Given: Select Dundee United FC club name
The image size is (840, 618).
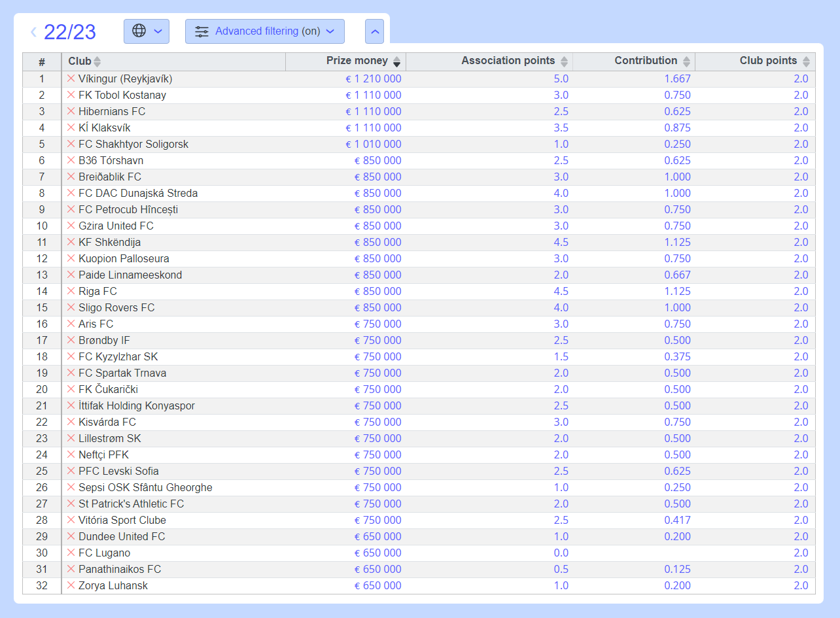Looking at the screenshot, I should pyautogui.click(x=122, y=536).
